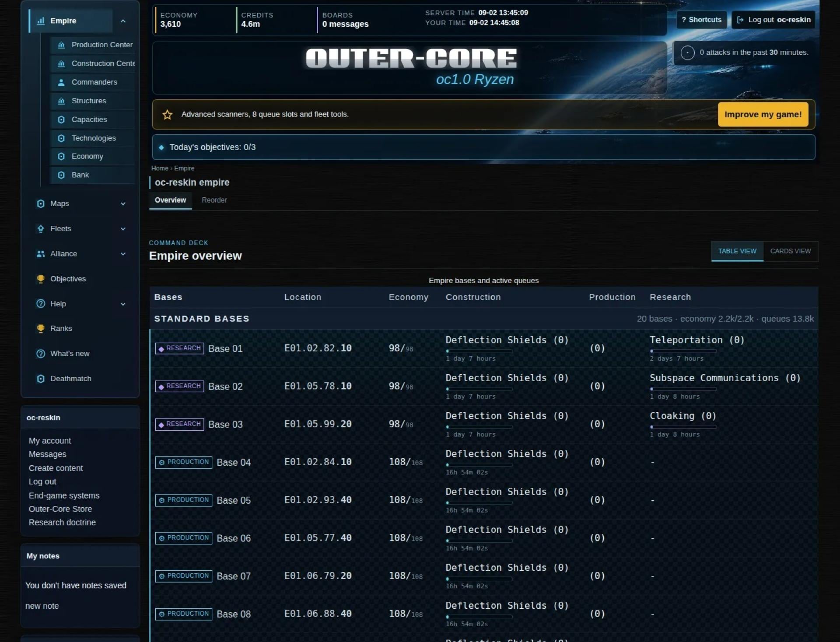Click Improve my game! button
Image resolution: width=840 pixels, height=642 pixels.
coord(763,115)
